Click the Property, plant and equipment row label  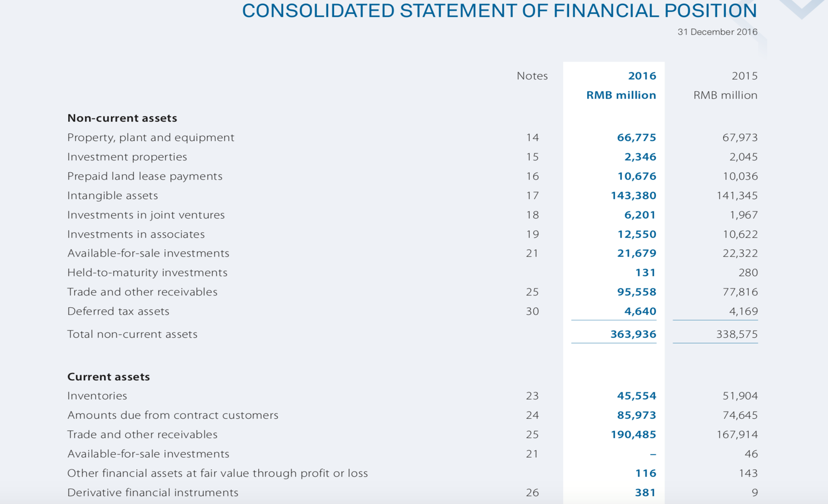[151, 138]
